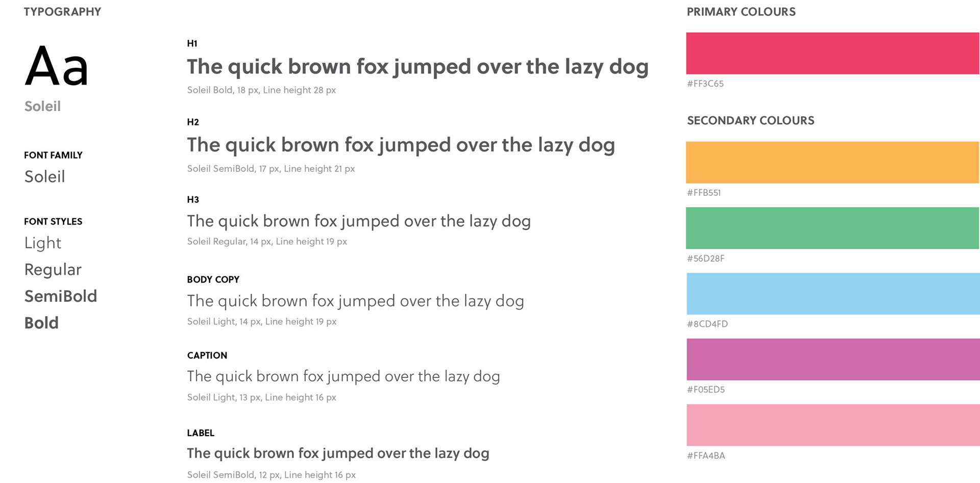This screenshot has width=980, height=483.
Task: Click the H2 sample sentence
Action: point(401,145)
